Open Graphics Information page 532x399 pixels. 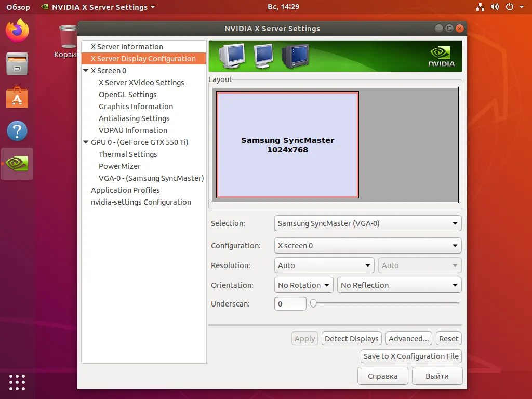[136, 106]
